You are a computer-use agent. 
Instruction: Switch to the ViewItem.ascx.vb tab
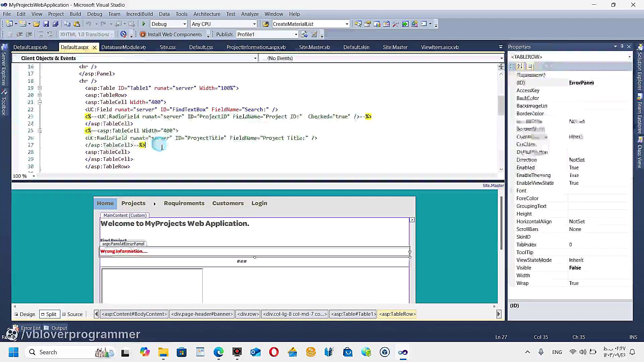pyautogui.click(x=440, y=47)
